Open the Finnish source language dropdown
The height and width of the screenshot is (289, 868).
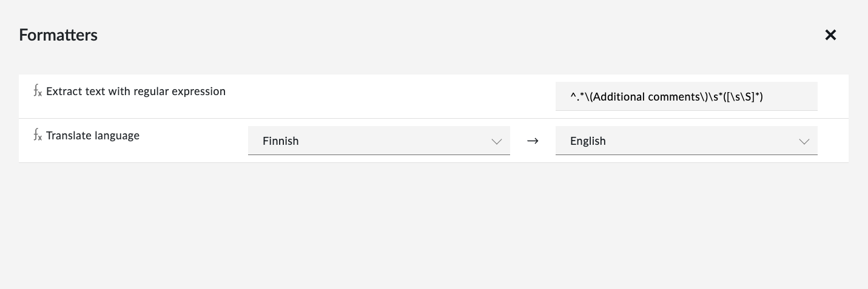(x=379, y=141)
